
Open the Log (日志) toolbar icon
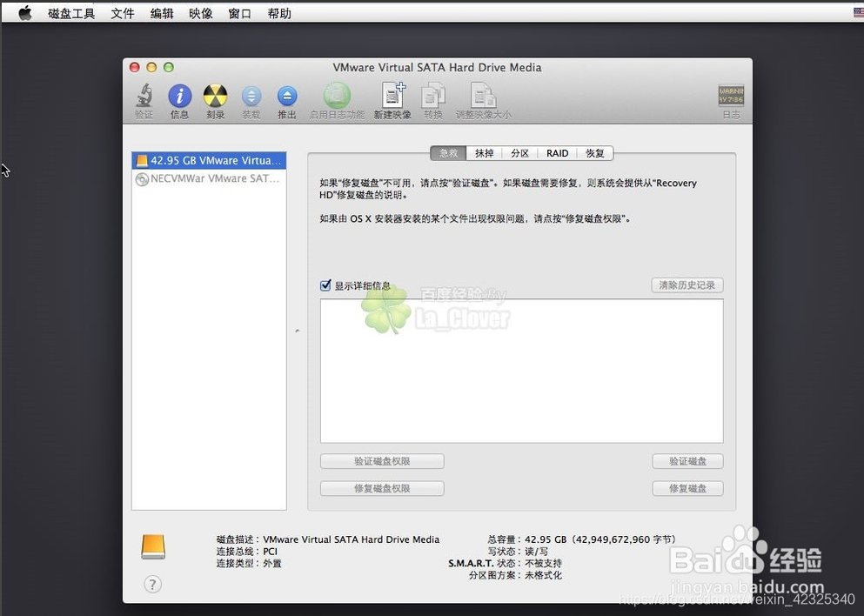tap(731, 96)
